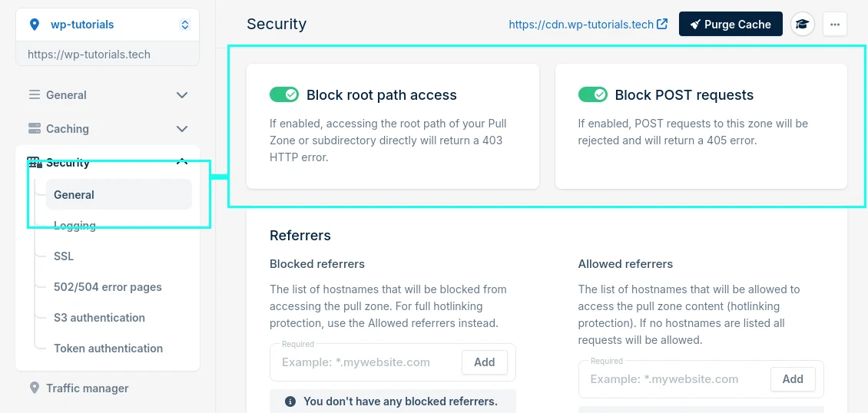Open the SSL security submenu item
This screenshot has height=413, width=868.
point(64,256)
